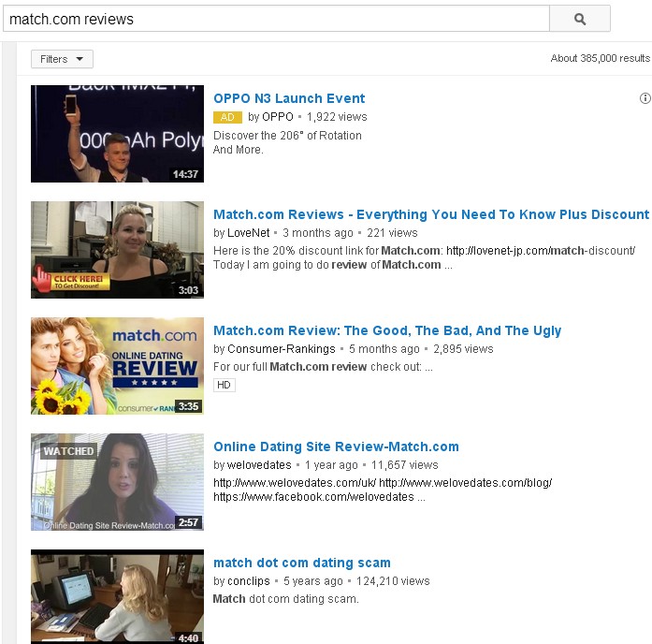Image resolution: width=652 pixels, height=644 pixels.
Task: Click the yellow AD badge
Action: tap(227, 117)
